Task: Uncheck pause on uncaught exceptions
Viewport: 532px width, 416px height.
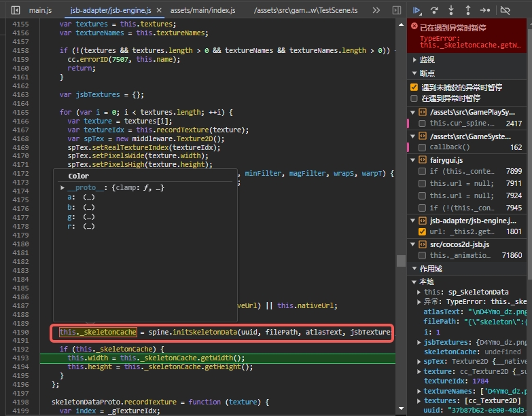Action: pyautogui.click(x=414, y=88)
